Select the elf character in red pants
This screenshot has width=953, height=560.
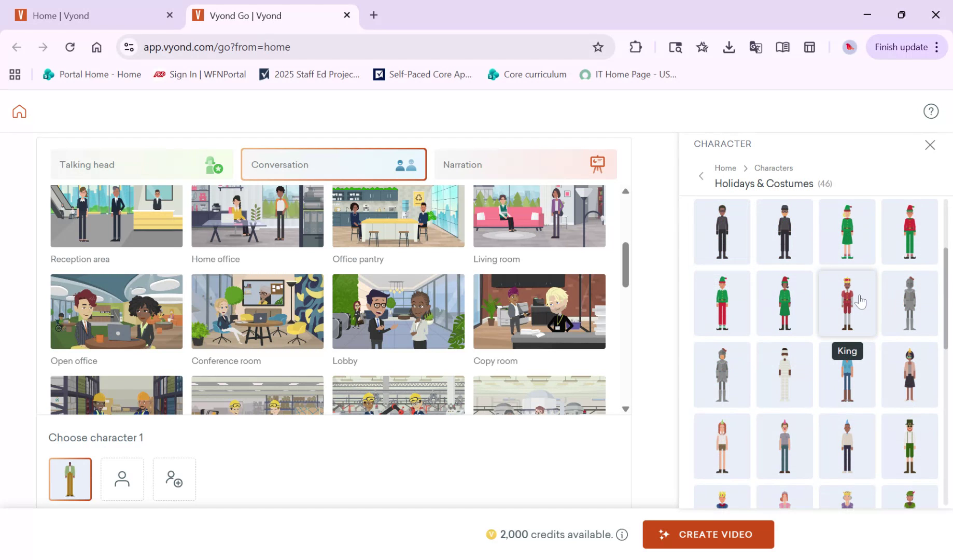coord(722,303)
